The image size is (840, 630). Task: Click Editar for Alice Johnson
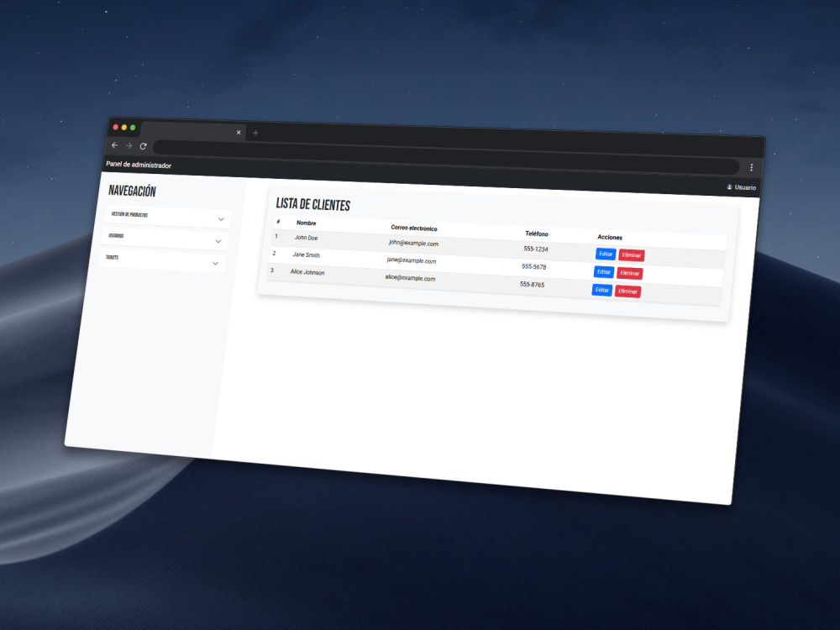pyautogui.click(x=601, y=291)
